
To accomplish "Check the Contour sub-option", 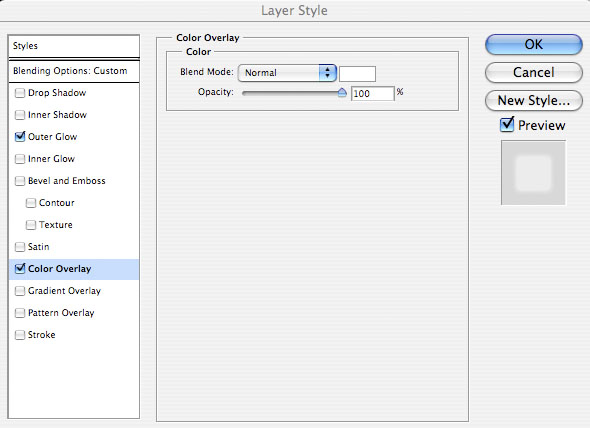I will click(x=30, y=203).
